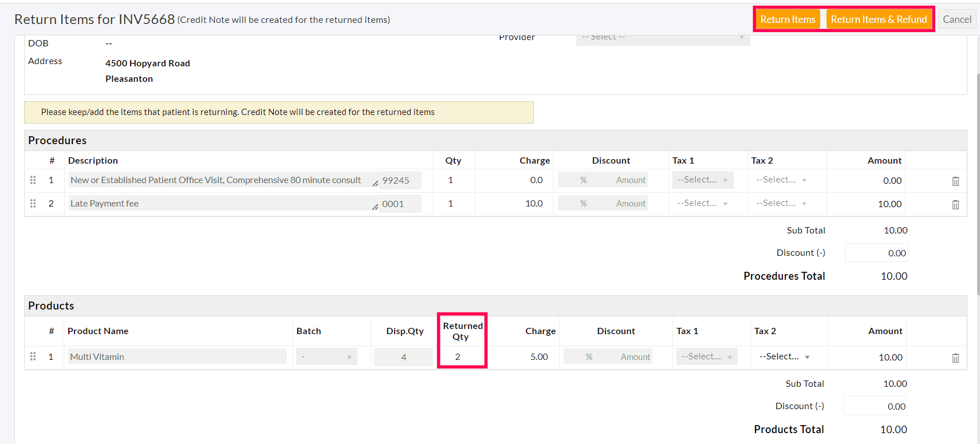
Task: Grab drag handle of Late Payment fee row
Action: [x=33, y=204]
